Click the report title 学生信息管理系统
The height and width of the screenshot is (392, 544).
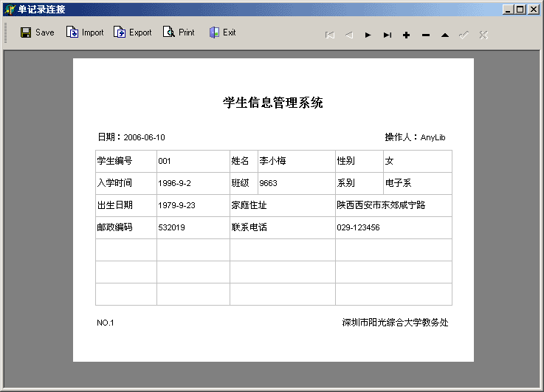click(273, 103)
